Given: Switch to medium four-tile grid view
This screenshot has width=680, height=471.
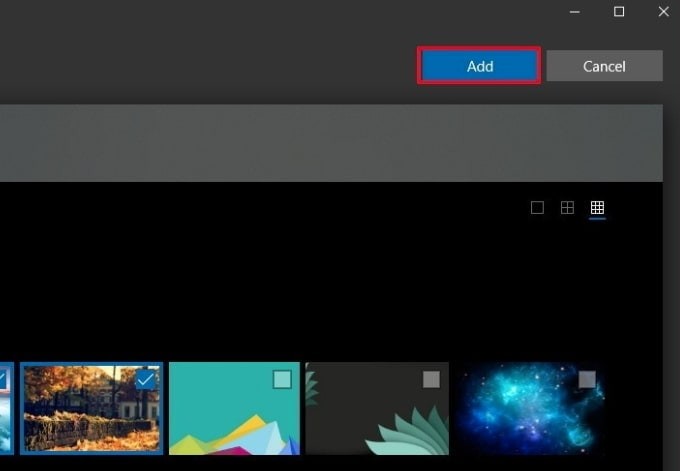Looking at the screenshot, I should point(567,208).
